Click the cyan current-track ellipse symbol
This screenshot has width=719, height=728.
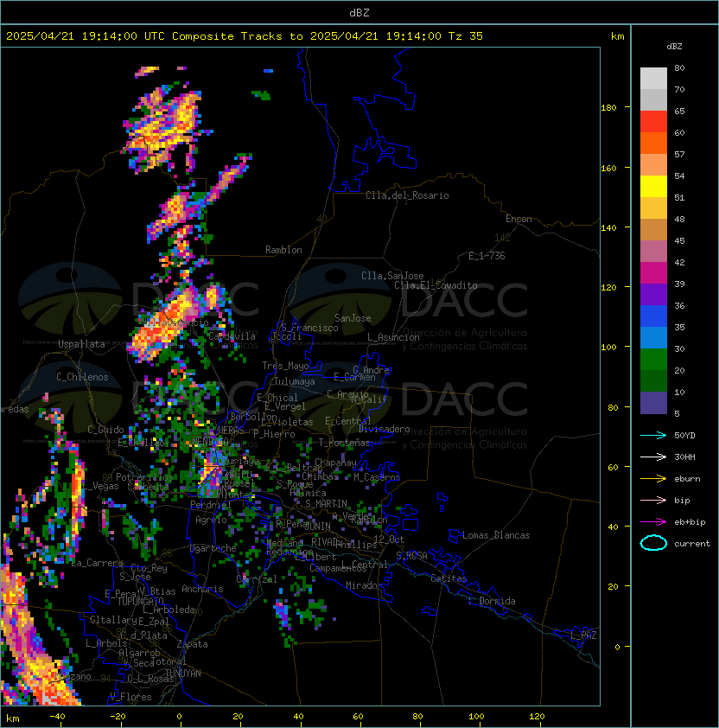point(653,543)
